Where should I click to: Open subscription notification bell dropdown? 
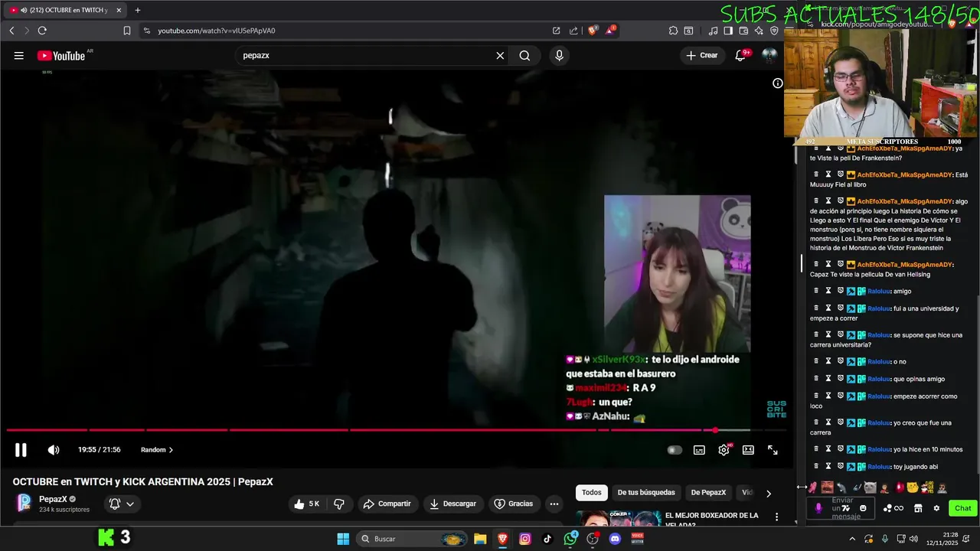point(121,504)
